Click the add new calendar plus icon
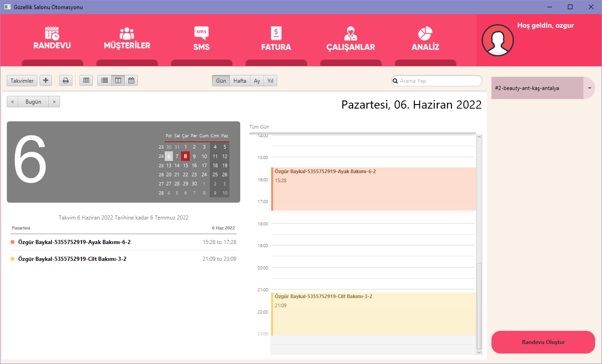The width and height of the screenshot is (602, 364). (x=46, y=80)
